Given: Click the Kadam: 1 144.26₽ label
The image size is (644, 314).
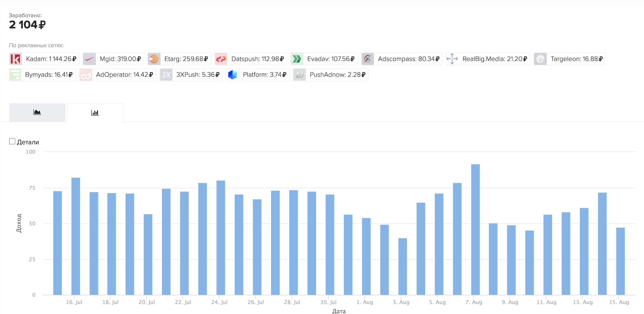Looking at the screenshot, I should click(x=51, y=59).
